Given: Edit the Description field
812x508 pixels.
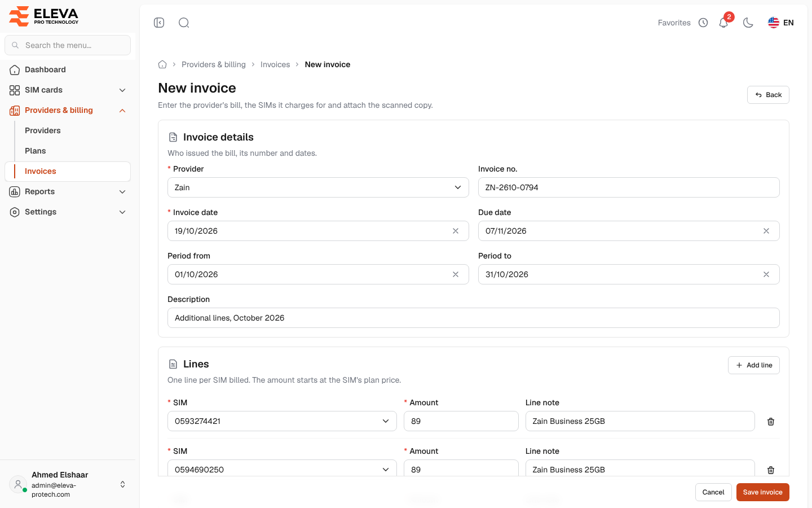Looking at the screenshot, I should click(474, 318).
